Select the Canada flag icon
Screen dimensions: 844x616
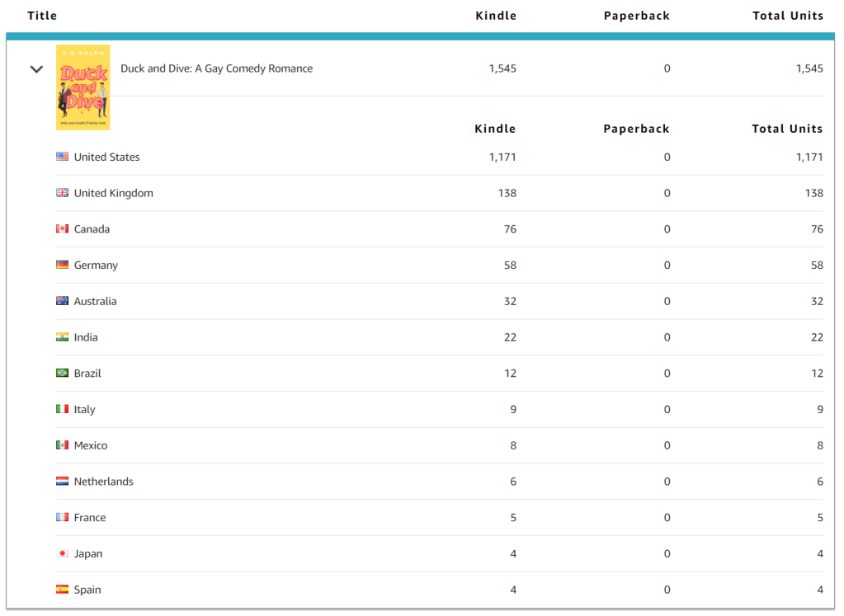(63, 229)
